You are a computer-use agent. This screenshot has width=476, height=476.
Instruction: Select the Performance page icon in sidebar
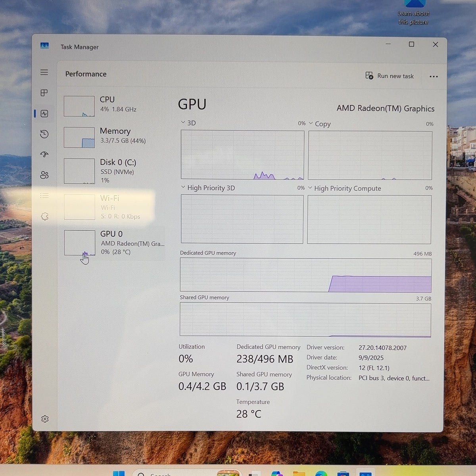click(x=44, y=113)
